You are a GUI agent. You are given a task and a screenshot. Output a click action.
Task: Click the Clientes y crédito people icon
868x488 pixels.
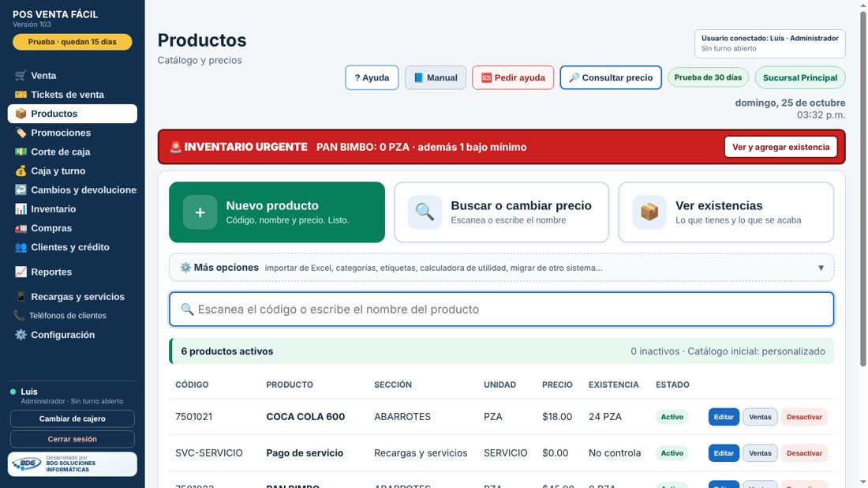point(21,248)
